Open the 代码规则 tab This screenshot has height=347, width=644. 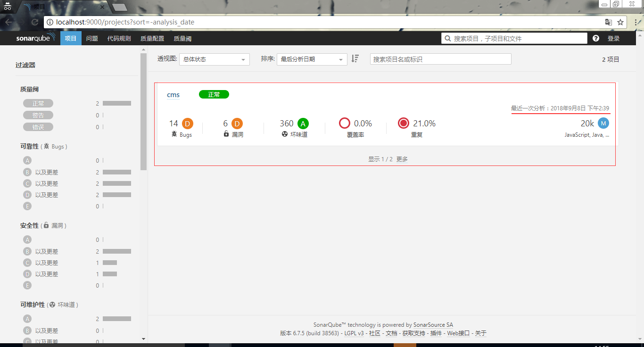coord(119,38)
